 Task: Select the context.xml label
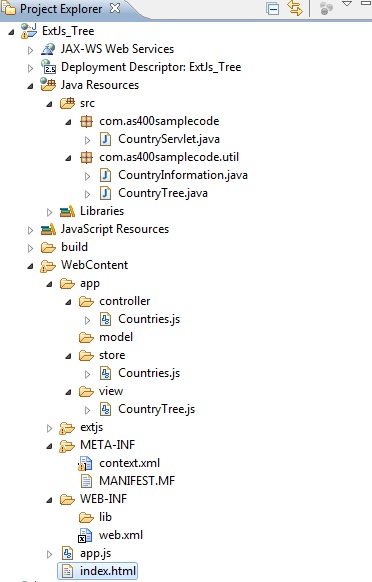(x=130, y=463)
